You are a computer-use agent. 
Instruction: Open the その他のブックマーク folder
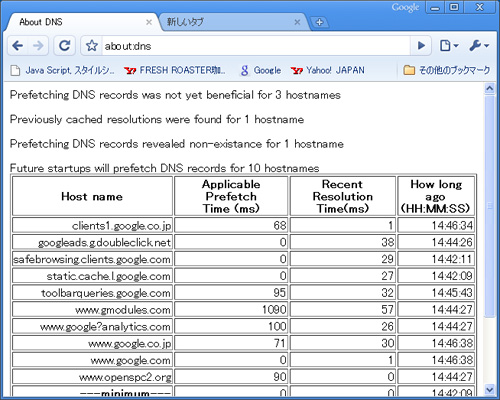click(447, 70)
